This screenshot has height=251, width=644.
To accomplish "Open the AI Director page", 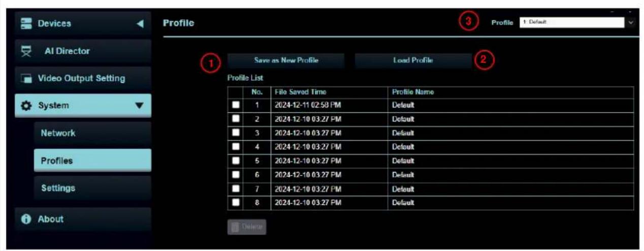I will point(83,51).
